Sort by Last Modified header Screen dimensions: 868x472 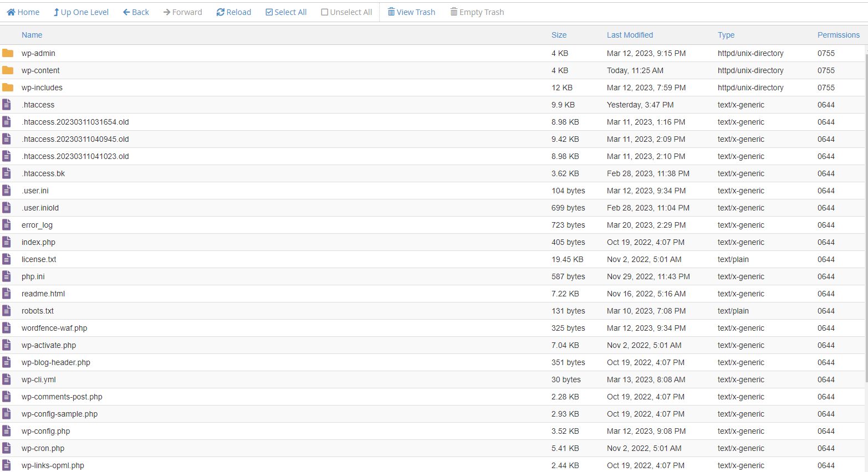[630, 35]
